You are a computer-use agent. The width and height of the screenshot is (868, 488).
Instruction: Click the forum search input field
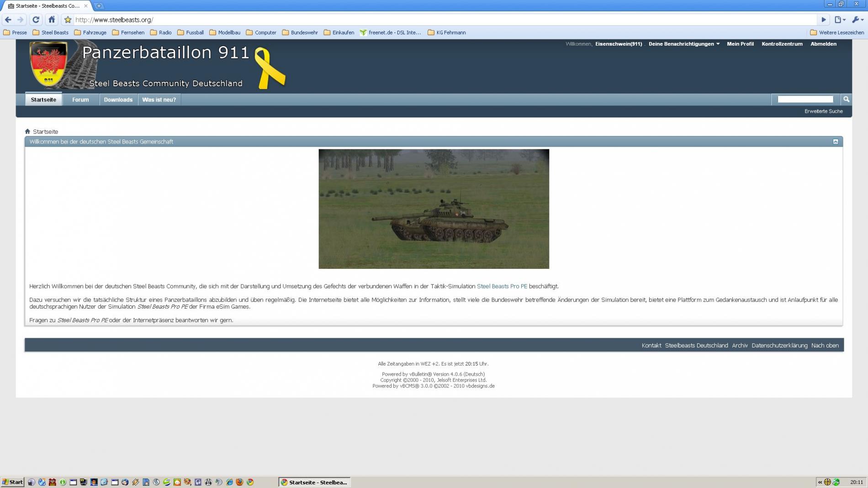click(805, 99)
